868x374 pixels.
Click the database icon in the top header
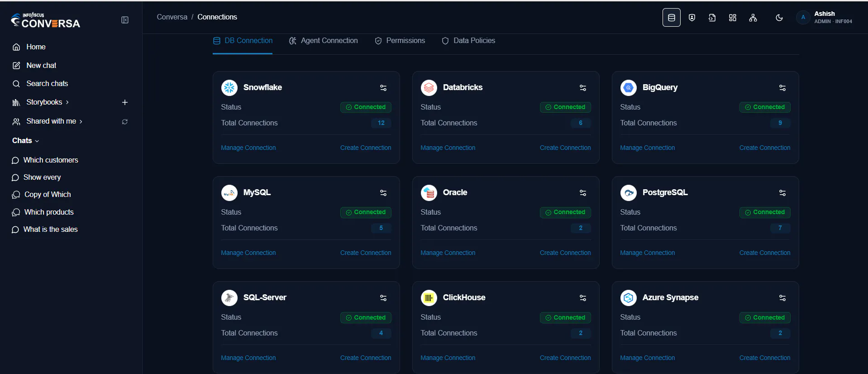click(672, 18)
